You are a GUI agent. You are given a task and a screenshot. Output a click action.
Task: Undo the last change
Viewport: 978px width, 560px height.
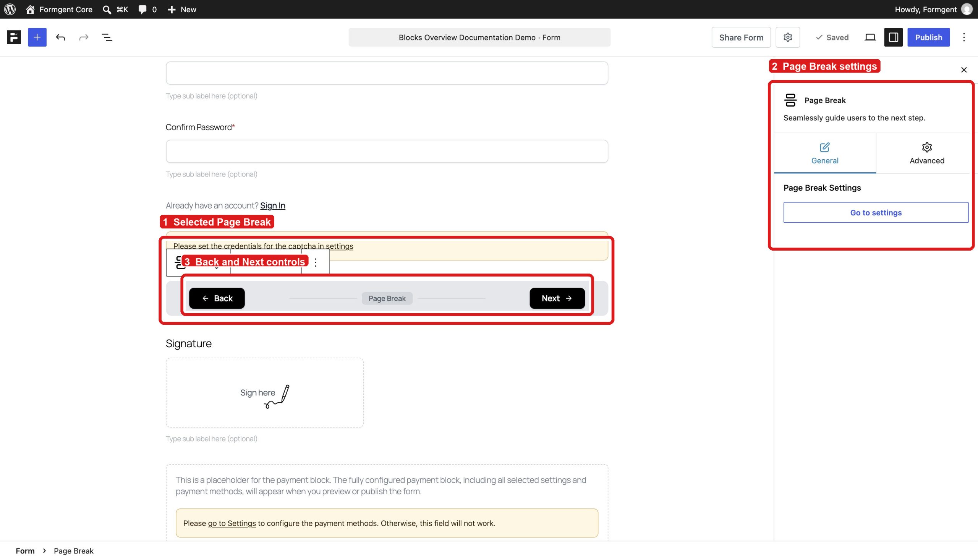(60, 37)
